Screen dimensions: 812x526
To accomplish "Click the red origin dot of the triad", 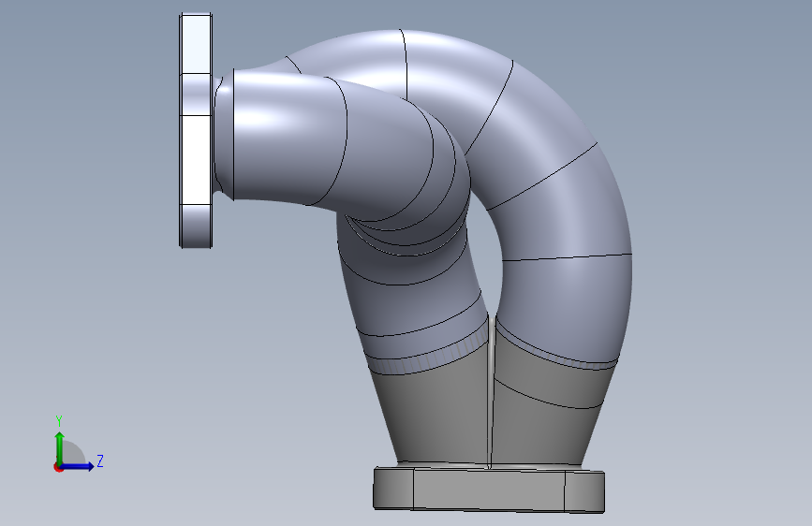I will tap(58, 467).
